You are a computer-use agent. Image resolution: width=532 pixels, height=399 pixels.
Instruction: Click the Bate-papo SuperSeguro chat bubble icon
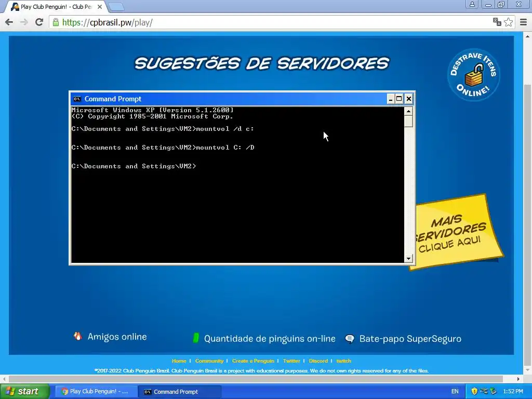350,339
